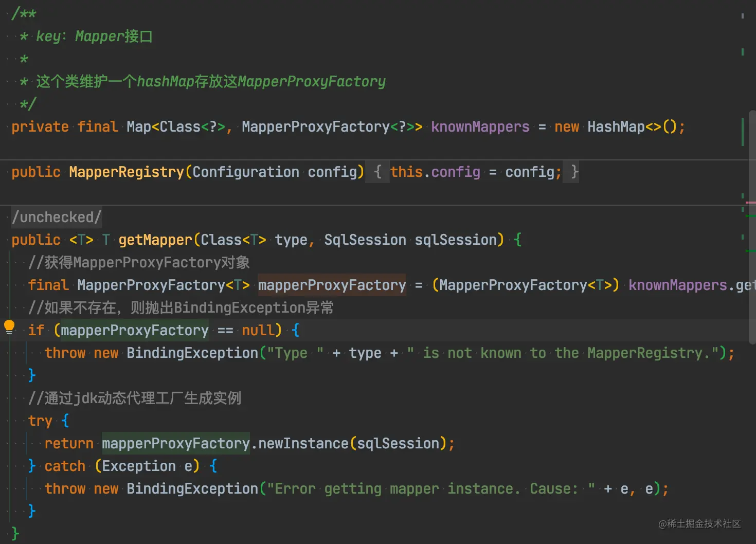This screenshot has width=756, height=544.
Task: Click the 'private' keyword
Action: pyautogui.click(x=40, y=126)
